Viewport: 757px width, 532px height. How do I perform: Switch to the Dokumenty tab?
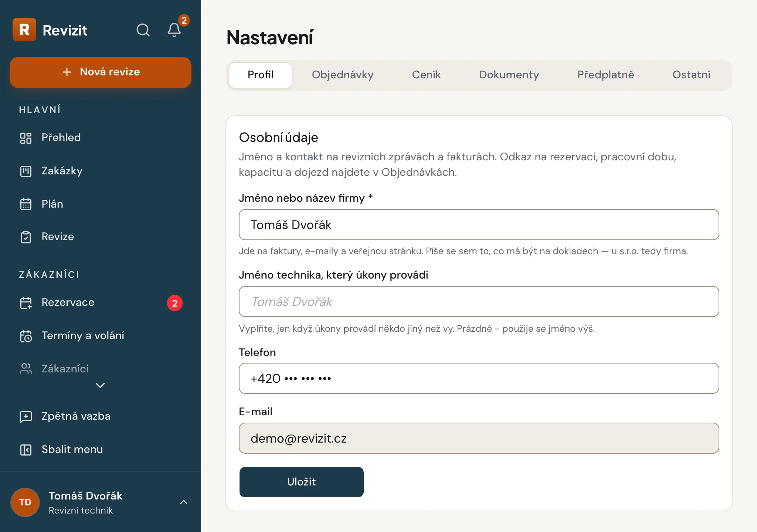(x=509, y=75)
